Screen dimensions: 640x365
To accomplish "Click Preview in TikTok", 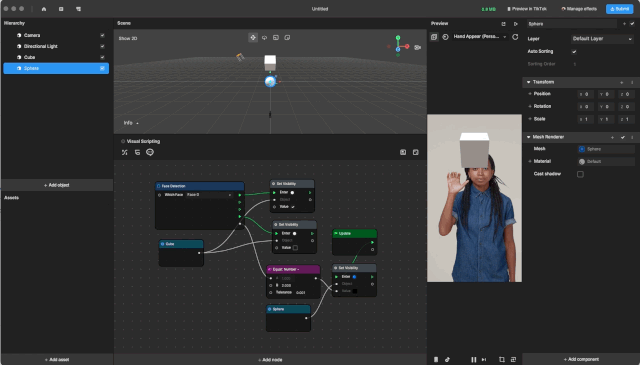I will pyautogui.click(x=527, y=9).
